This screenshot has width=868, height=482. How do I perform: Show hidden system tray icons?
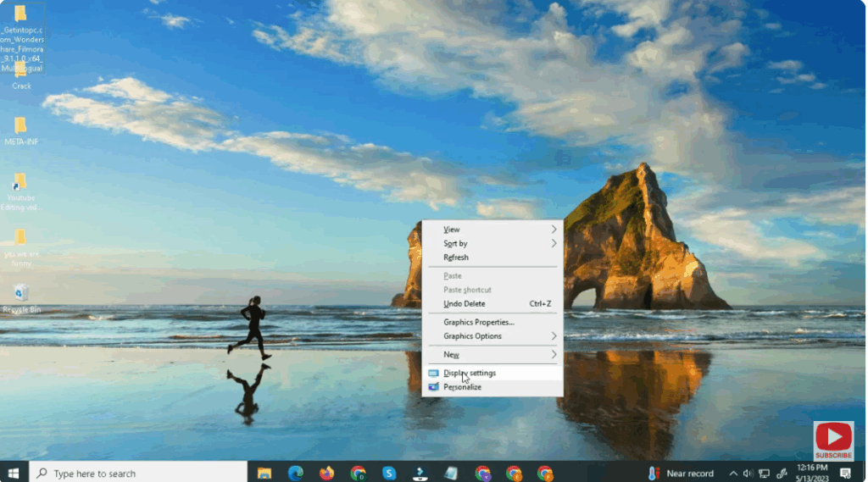tap(733, 474)
